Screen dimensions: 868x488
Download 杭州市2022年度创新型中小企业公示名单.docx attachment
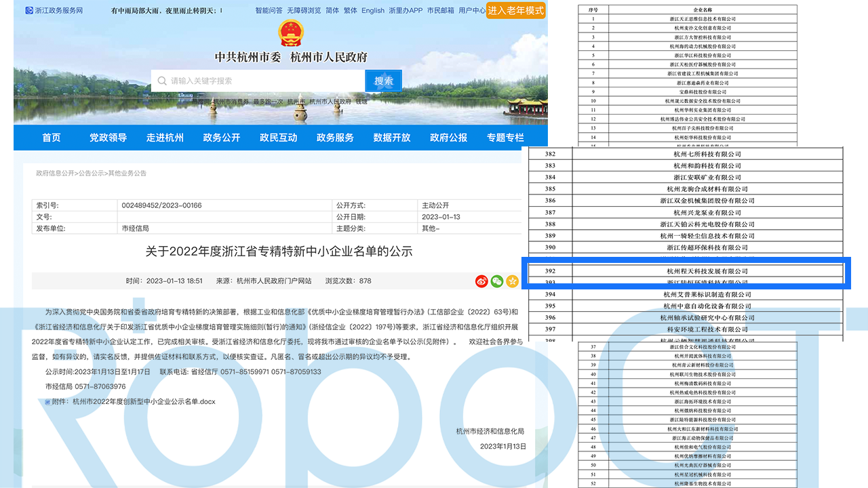point(144,401)
